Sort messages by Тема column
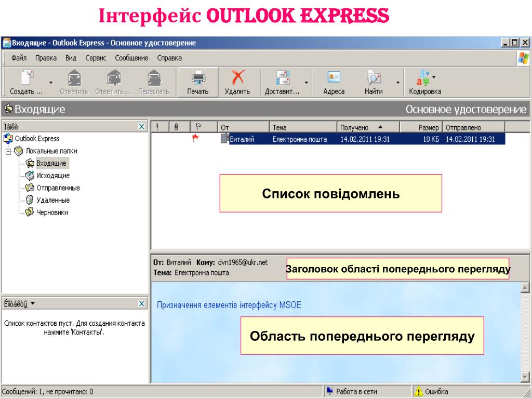 point(303,127)
